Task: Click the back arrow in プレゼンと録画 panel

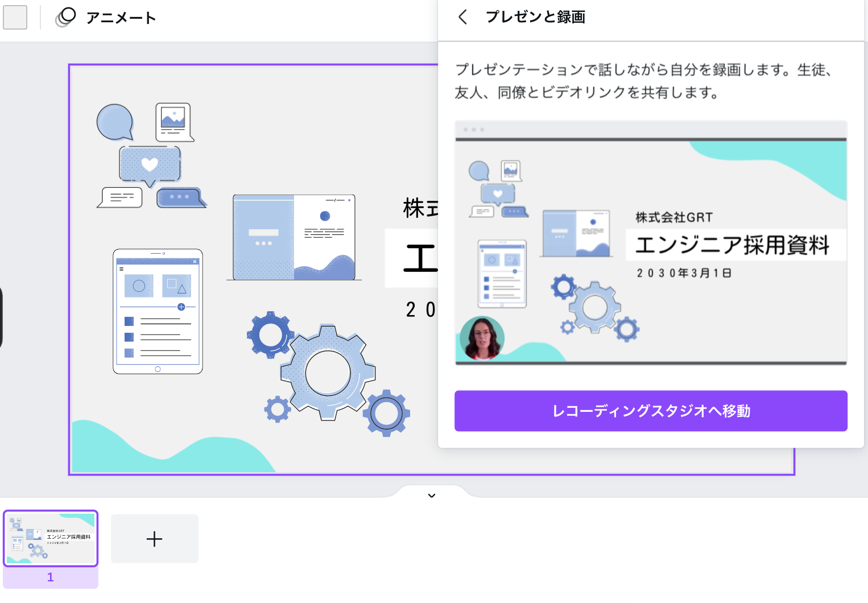Action: tap(463, 17)
